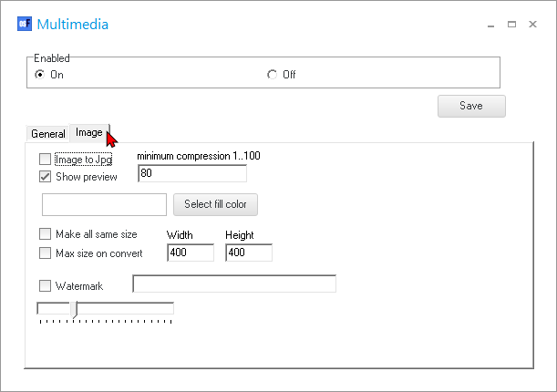Minimize the Multimedia window

[x=491, y=25]
